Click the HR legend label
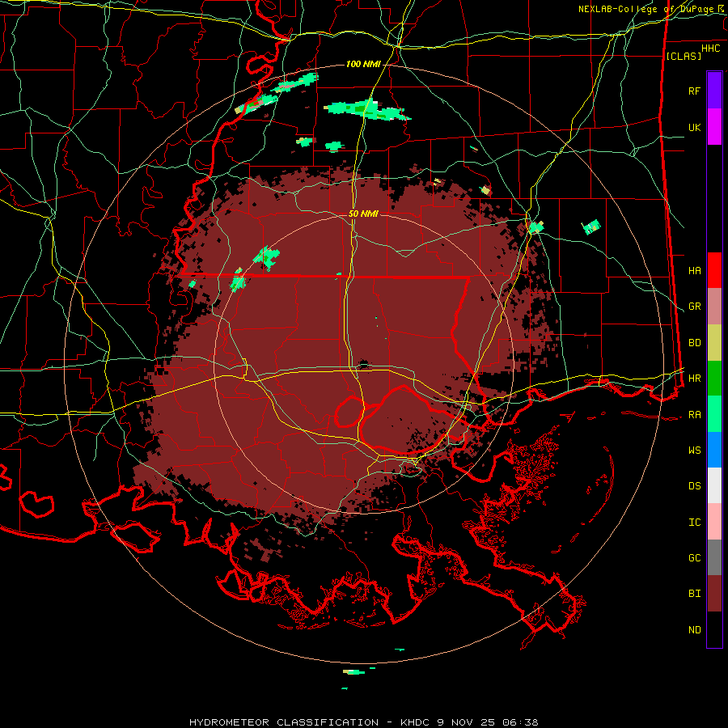This screenshot has width=728, height=728. 694,379
